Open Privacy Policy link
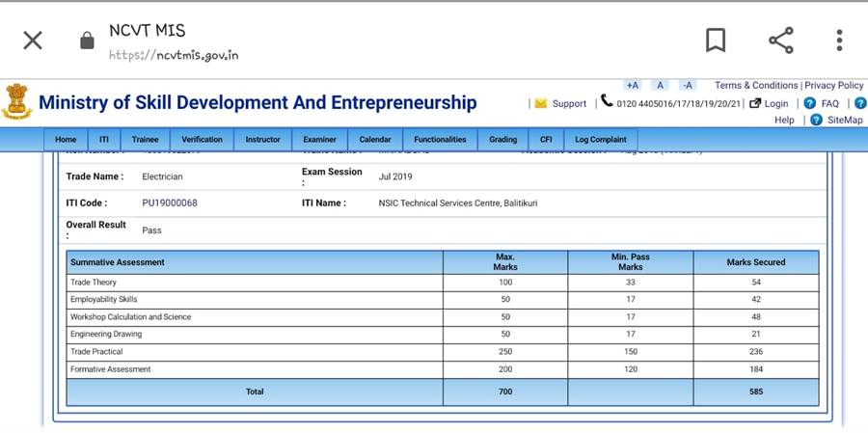Image resolution: width=868 pixels, height=433 pixels. coord(833,85)
